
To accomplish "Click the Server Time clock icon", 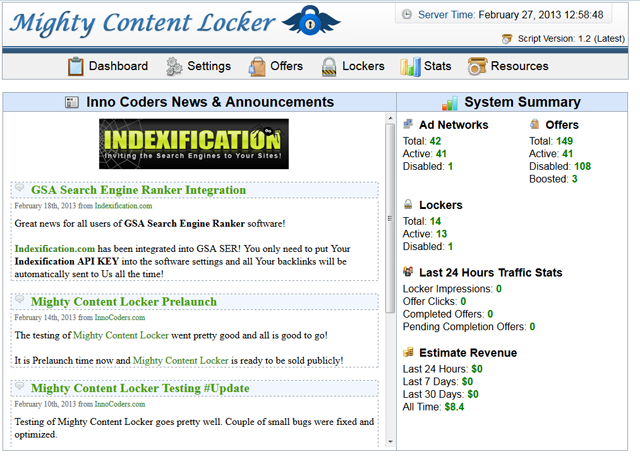I will point(407,15).
